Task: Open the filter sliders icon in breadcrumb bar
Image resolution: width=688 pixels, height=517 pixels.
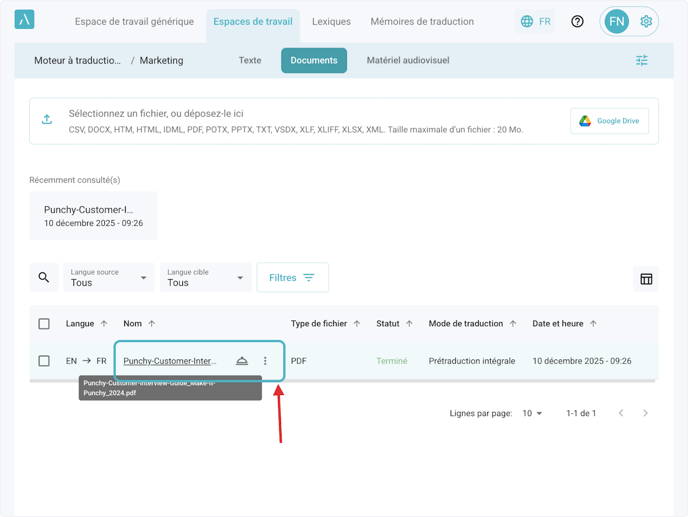Action: click(642, 61)
